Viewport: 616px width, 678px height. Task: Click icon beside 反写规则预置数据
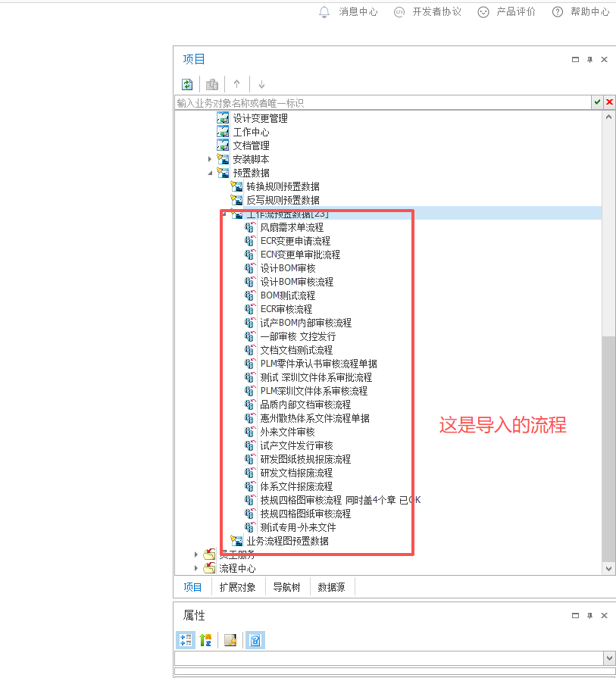(236, 200)
